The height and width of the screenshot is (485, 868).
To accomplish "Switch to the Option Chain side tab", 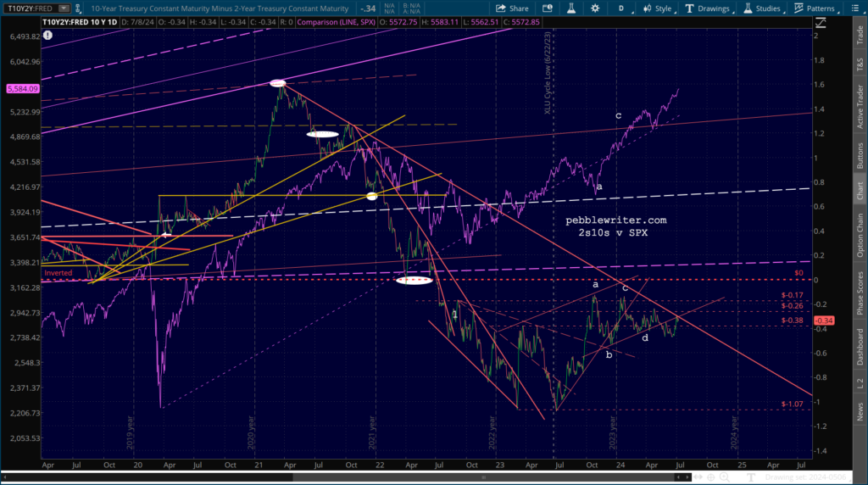I will [x=860, y=235].
